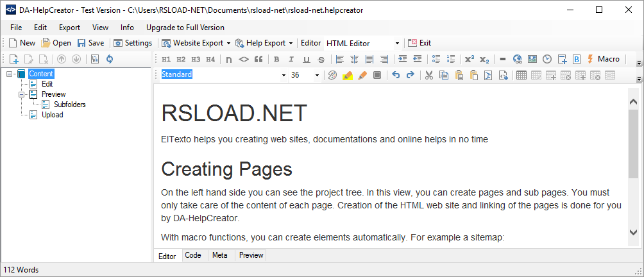Insert a horizontal rule line
The height and width of the screenshot is (277, 644).
(x=502, y=60)
